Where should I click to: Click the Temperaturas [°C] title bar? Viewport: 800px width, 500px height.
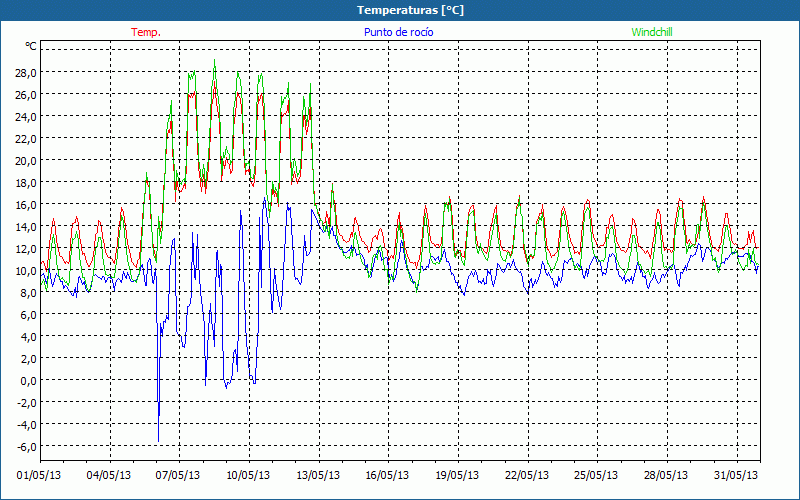point(400,10)
